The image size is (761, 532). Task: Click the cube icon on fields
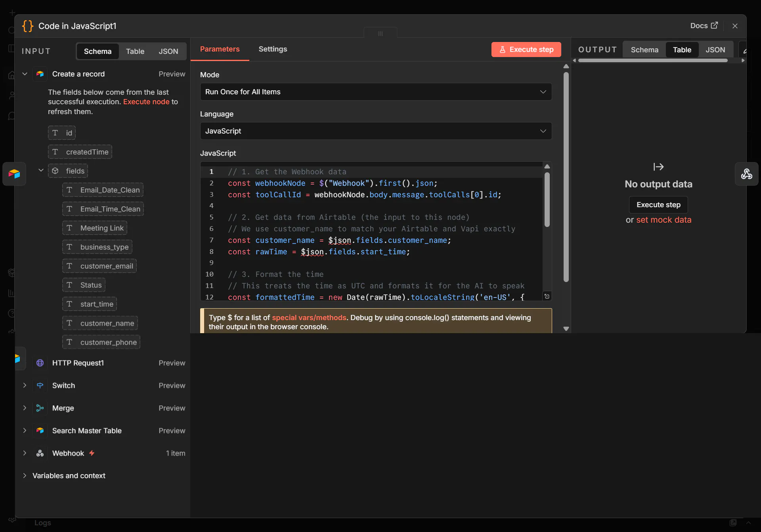click(55, 171)
